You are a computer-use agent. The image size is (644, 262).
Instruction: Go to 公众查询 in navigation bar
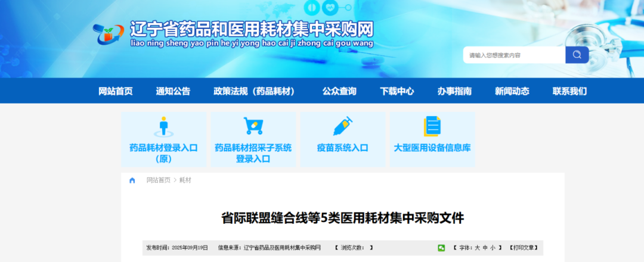tap(339, 91)
